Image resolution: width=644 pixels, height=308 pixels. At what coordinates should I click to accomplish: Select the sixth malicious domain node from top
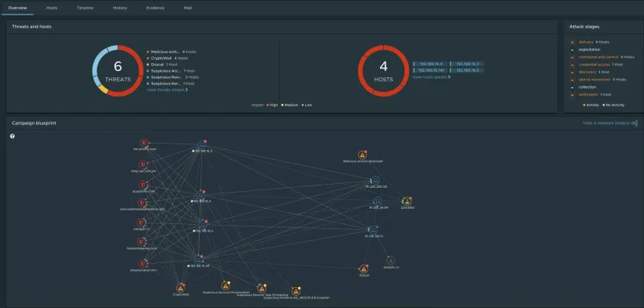tap(142, 242)
